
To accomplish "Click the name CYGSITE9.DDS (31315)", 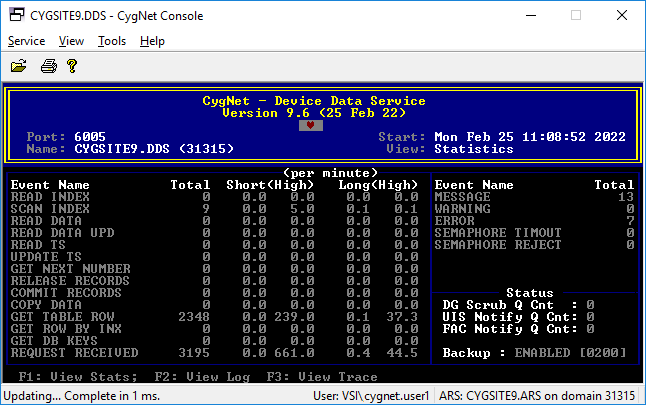I will 154,148.
